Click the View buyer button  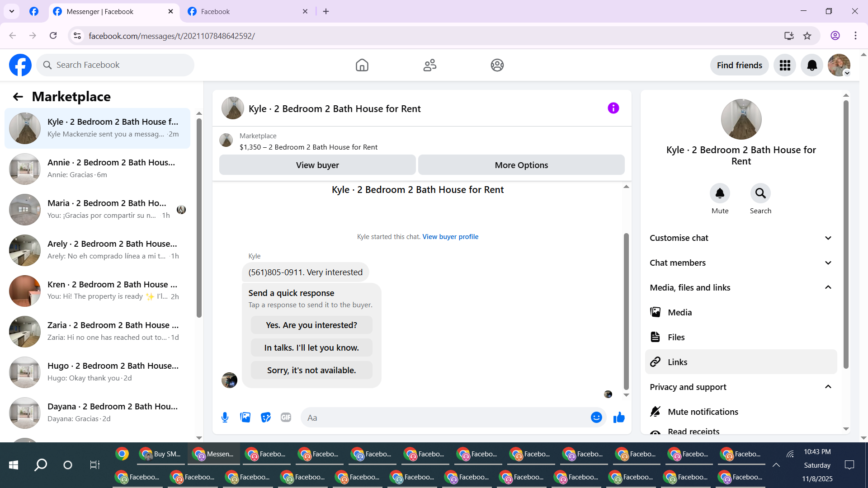coord(317,165)
